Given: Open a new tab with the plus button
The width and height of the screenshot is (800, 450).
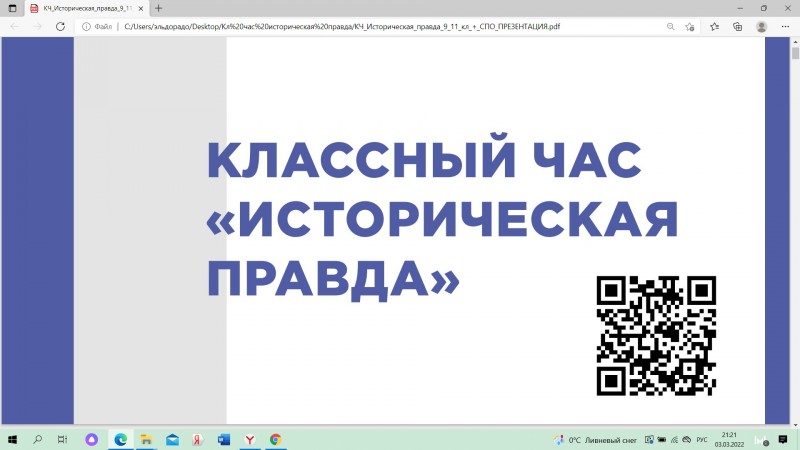Looking at the screenshot, I should pos(158,8).
